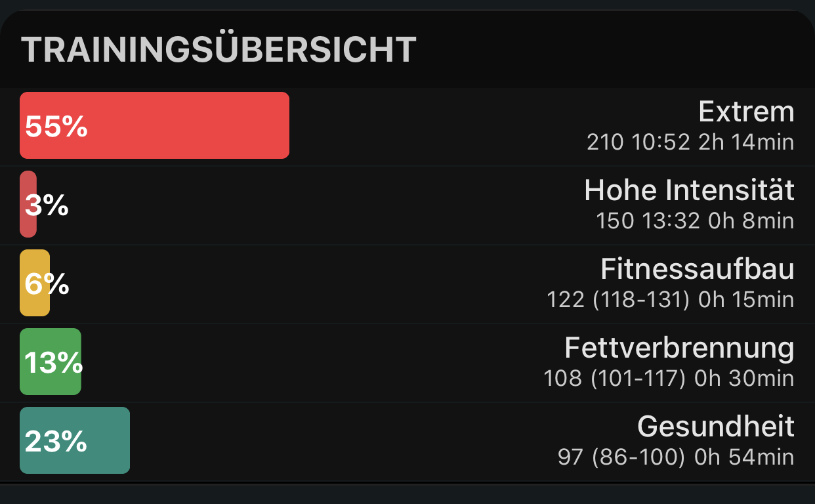
Task: Expand the Hohe Intensität row
Action: coord(688,190)
